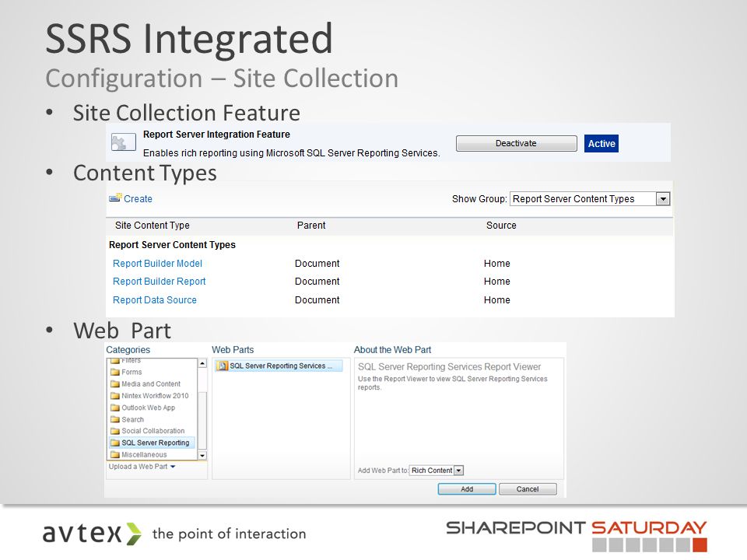Viewport: 747px width, 560px height.
Task: Select the Miscellaneous category folder icon
Action: [115, 455]
